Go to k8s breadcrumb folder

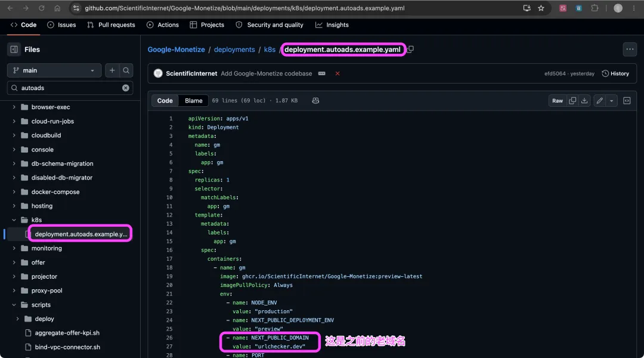[x=270, y=50]
